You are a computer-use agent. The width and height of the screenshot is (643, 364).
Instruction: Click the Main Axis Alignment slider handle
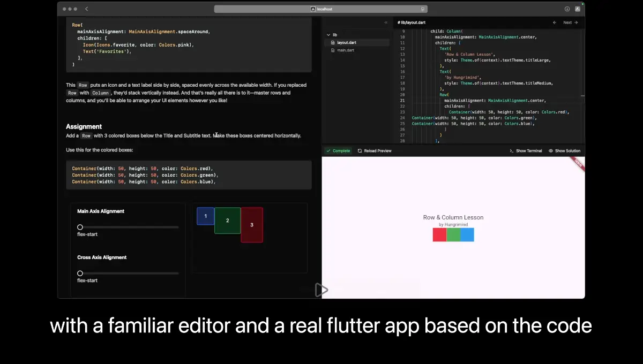(x=80, y=227)
